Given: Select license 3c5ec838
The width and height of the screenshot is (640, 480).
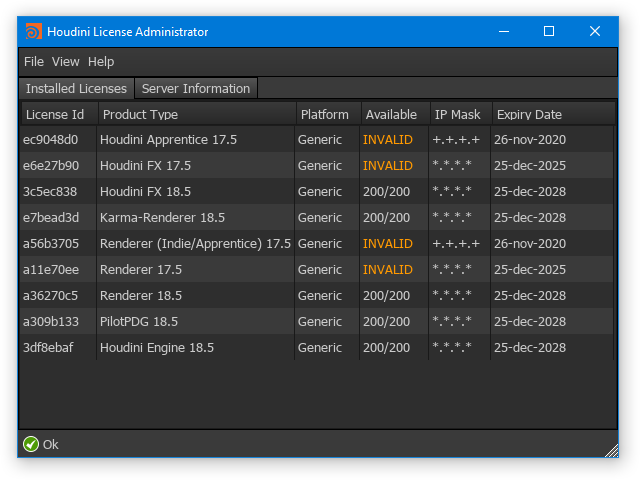Looking at the screenshot, I should [x=50, y=191].
